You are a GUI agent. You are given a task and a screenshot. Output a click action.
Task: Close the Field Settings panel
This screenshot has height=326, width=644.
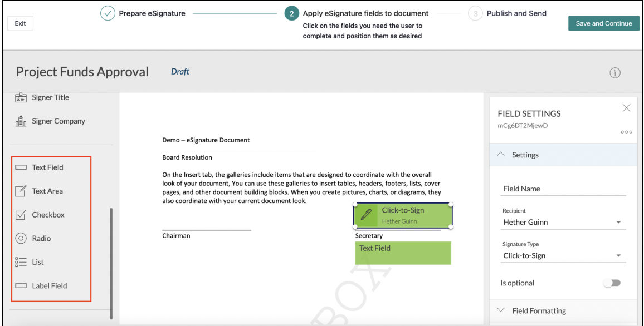coord(626,108)
